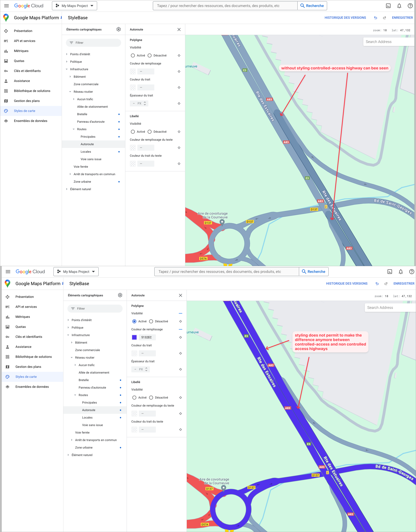This screenshot has width=416, height=532.
Task: Go to API et services in lower sidebar
Action: point(26,307)
